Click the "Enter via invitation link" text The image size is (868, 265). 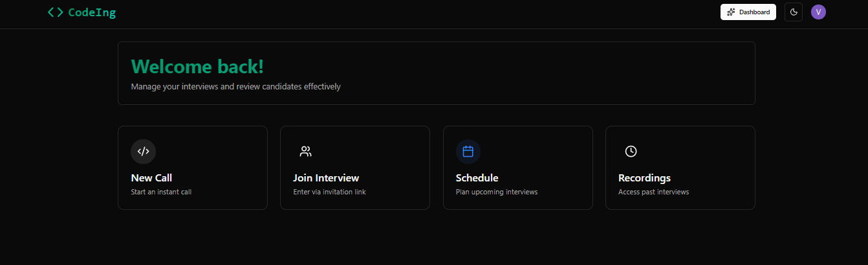pyautogui.click(x=329, y=192)
